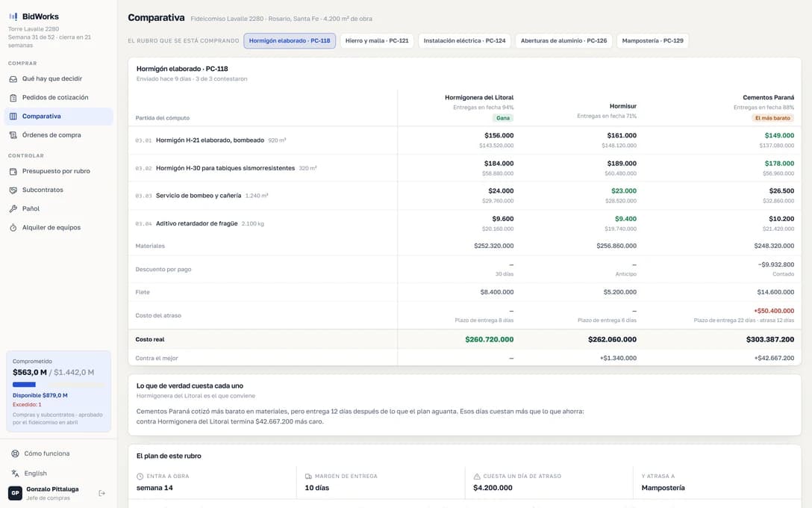The width and height of the screenshot is (812, 508).
Task: Click the $303.387.200 real cost total
Action: click(770, 339)
